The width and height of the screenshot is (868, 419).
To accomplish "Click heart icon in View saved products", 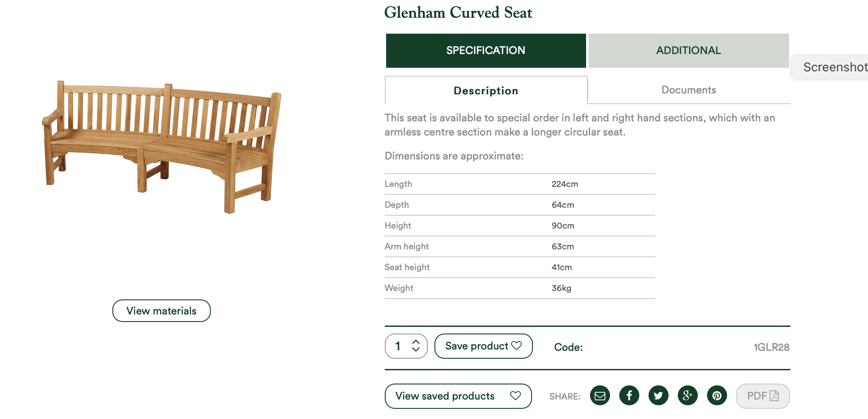I will (x=515, y=396).
